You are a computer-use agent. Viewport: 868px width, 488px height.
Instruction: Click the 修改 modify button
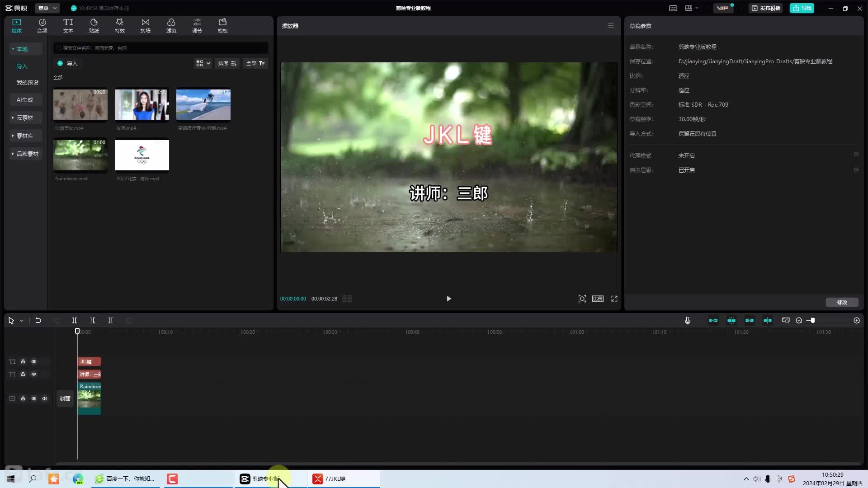[x=842, y=302]
